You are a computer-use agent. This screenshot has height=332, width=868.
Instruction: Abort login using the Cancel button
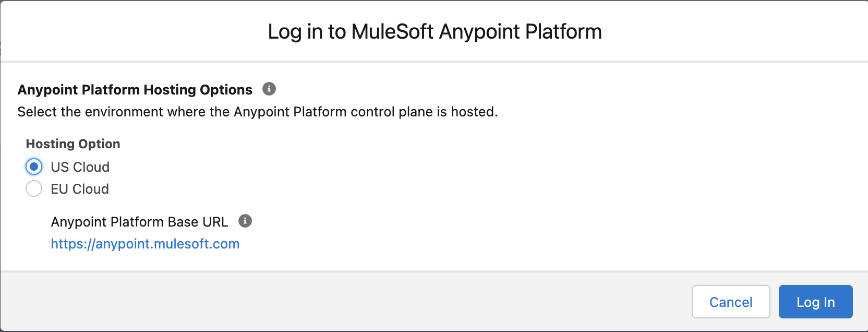point(730,302)
